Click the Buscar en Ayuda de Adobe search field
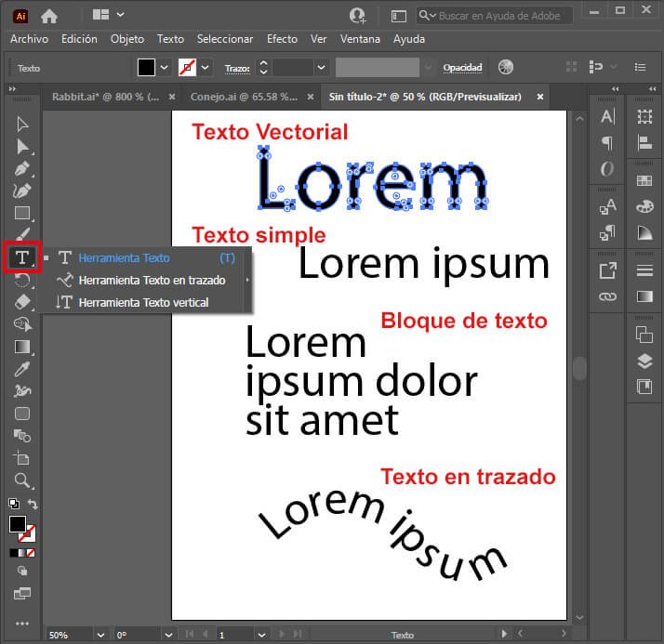The height and width of the screenshot is (644, 664). point(495,16)
